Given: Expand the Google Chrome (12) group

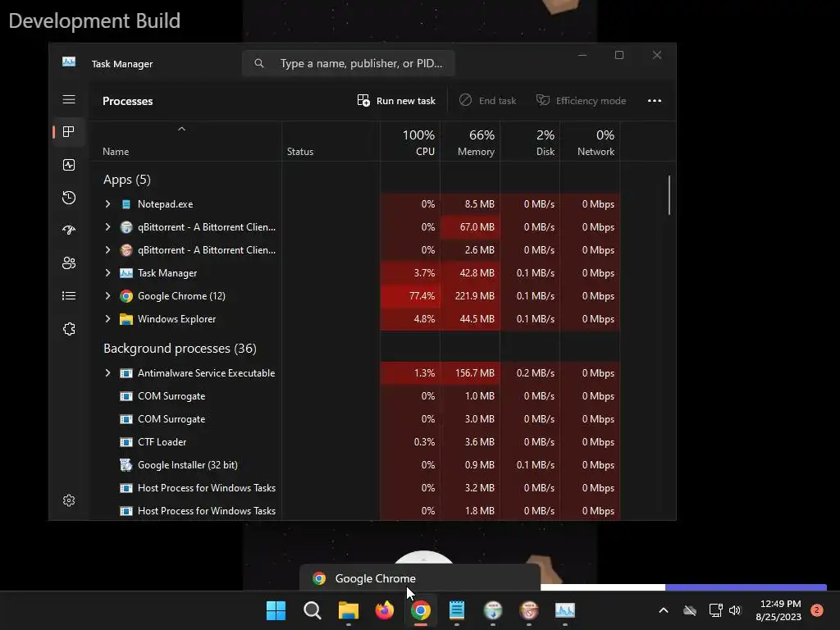Looking at the screenshot, I should point(107,295).
